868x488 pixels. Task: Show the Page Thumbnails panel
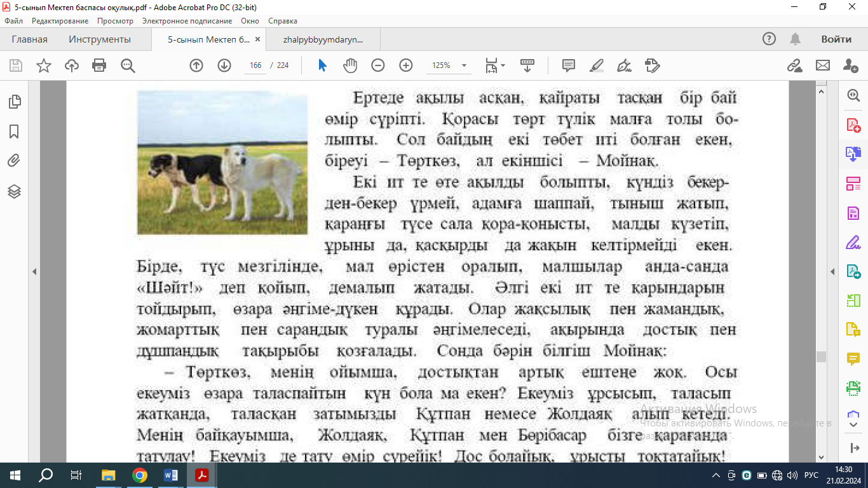[14, 102]
